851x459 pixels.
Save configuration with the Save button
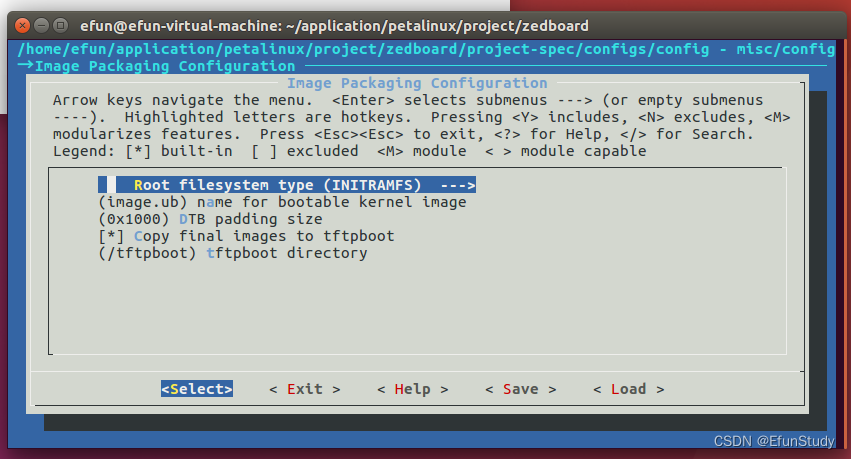[520, 389]
